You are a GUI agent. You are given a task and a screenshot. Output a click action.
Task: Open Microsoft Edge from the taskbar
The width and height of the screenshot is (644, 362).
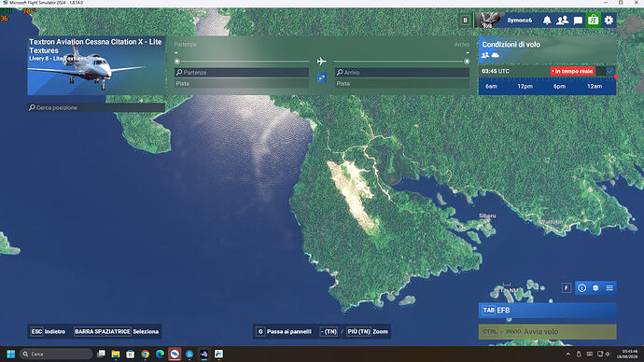(160, 354)
